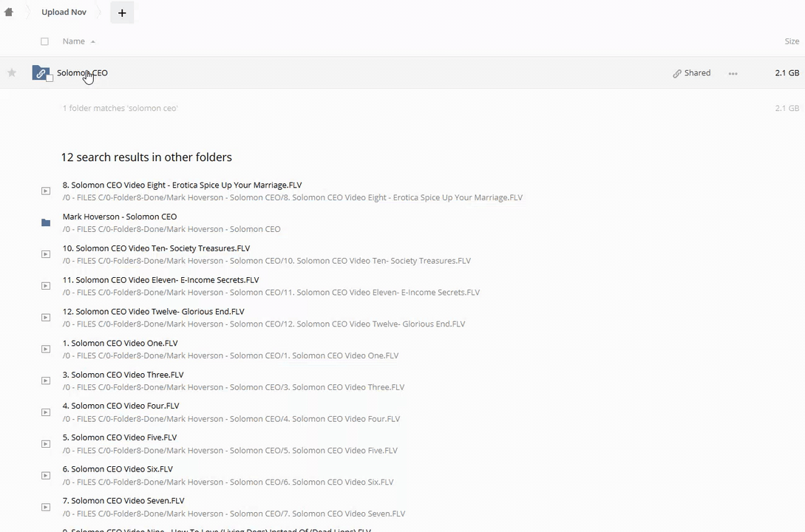
Task: Click video icon next to Video Seven
Action: [x=46, y=507]
